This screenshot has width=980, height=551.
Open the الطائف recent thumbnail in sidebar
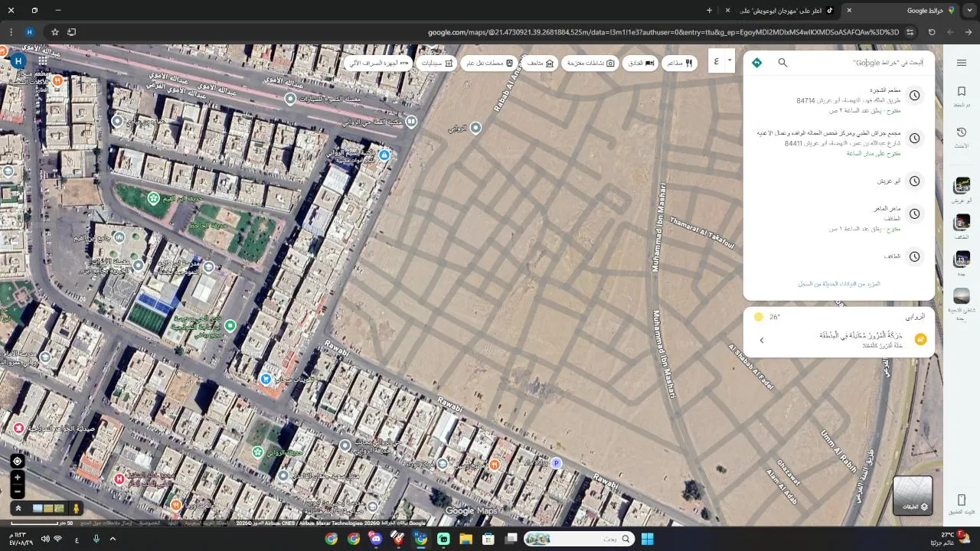tap(962, 223)
